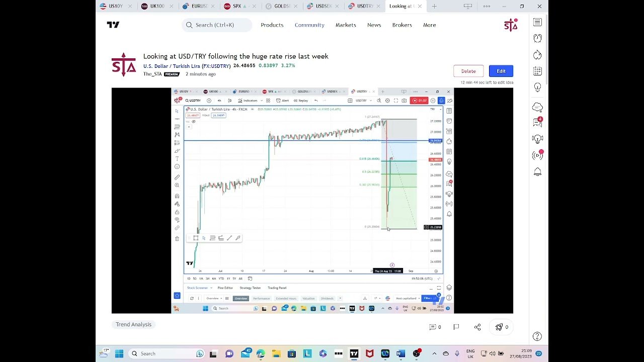Open the browser three-dots menu
This screenshot has height=362, width=644.
click(x=487, y=6)
